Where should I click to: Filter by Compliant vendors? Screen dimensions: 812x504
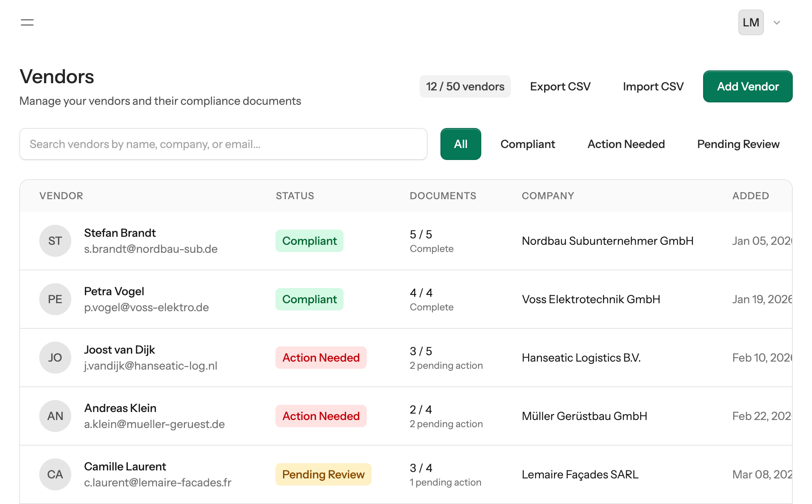527,144
